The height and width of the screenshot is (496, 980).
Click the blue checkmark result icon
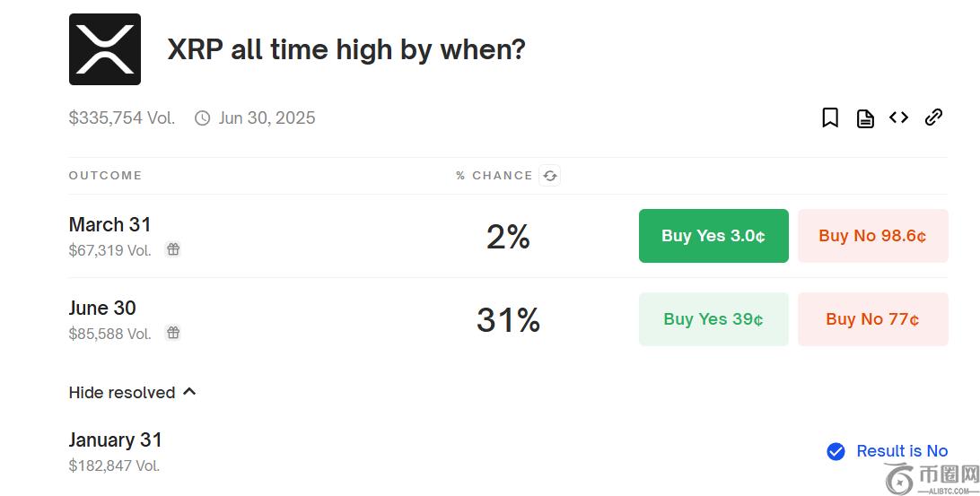point(836,451)
